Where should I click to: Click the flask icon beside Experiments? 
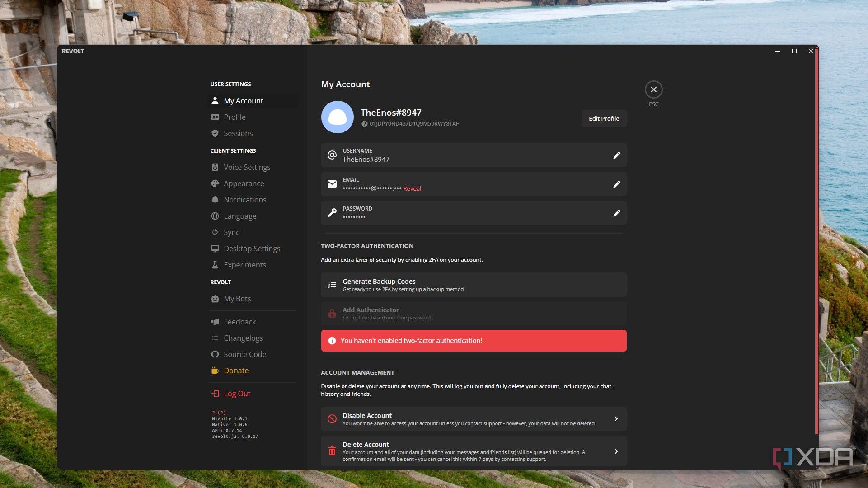point(215,265)
